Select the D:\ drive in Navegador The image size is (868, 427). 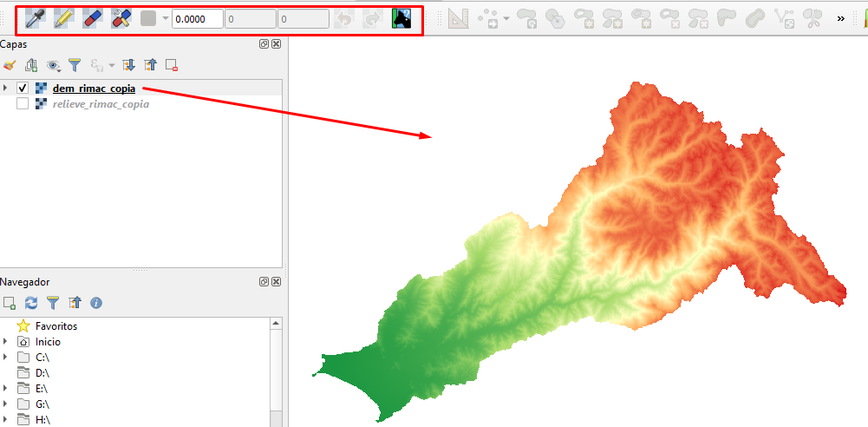tap(42, 372)
